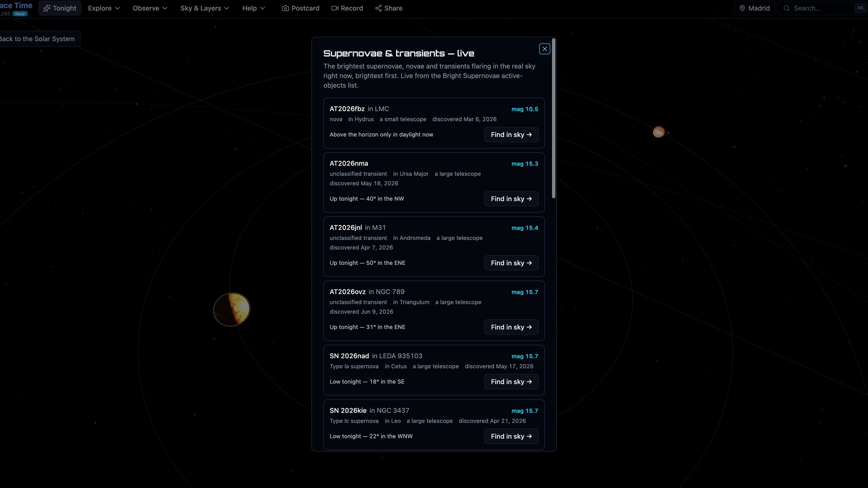
Task: Select the AT2026fbz transient name
Action: [347, 109]
